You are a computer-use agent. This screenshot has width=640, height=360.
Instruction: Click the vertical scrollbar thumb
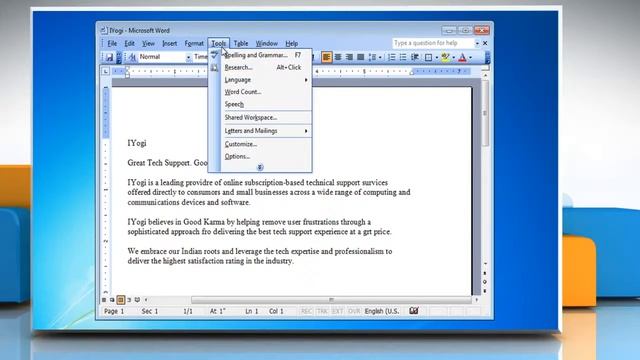(x=485, y=113)
